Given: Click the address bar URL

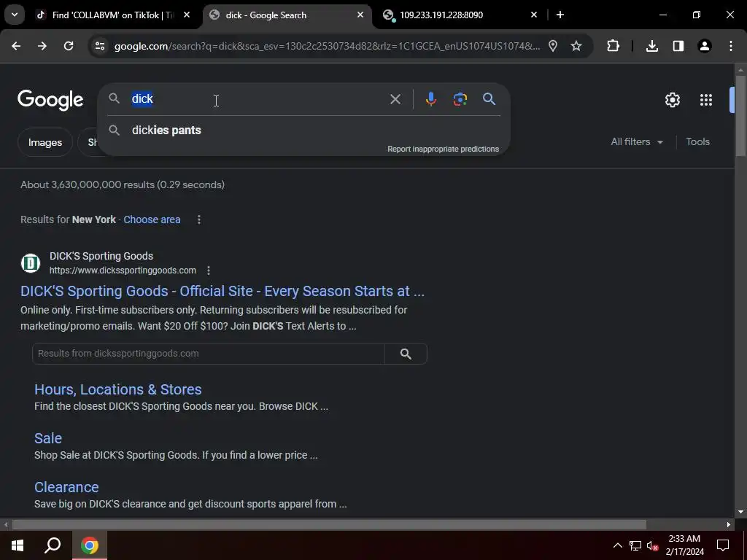Looking at the screenshot, I should pos(328,46).
